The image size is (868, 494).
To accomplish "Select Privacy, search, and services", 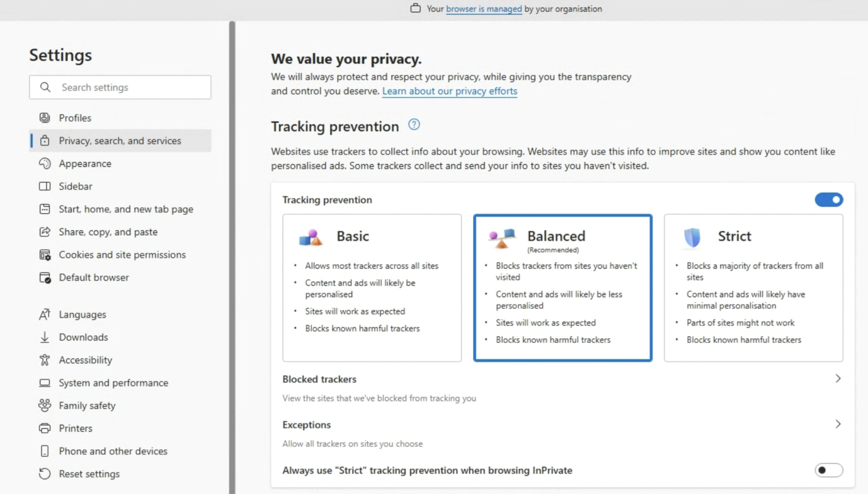I will [x=120, y=140].
